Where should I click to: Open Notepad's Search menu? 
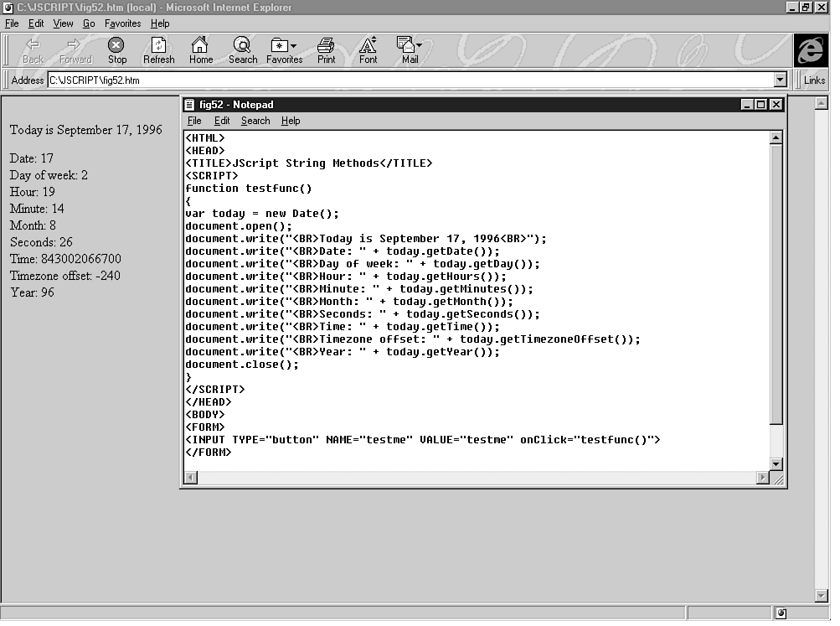tap(255, 121)
